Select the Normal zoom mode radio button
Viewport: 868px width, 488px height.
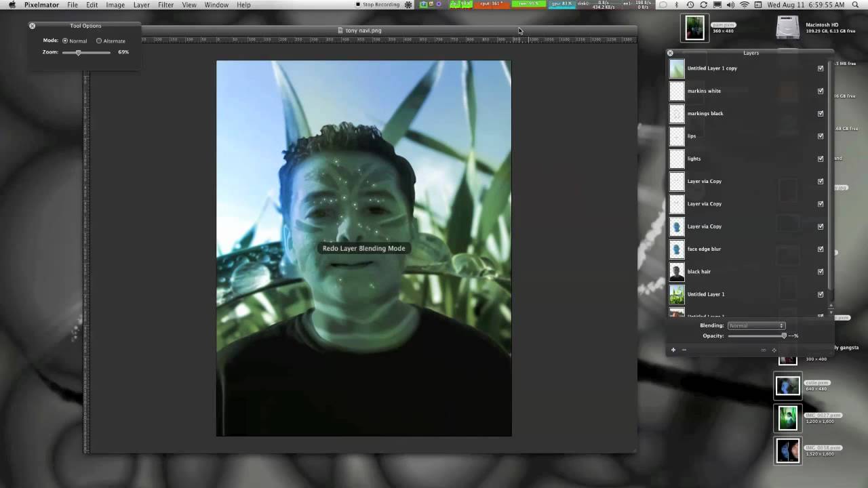[x=65, y=41]
